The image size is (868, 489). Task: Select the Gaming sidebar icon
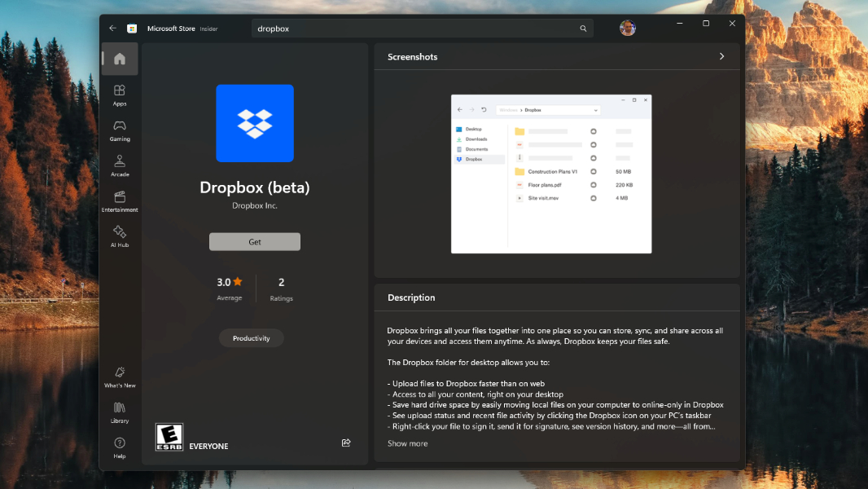pos(119,130)
